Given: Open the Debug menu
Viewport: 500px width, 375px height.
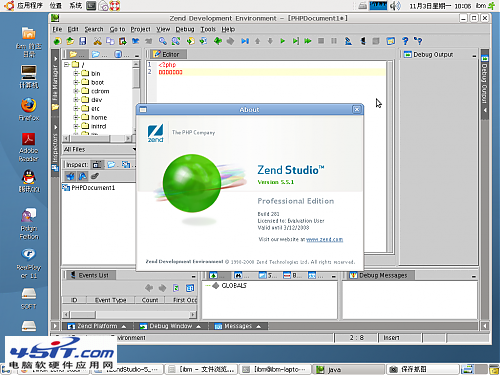Looking at the screenshot, I should [185, 29].
